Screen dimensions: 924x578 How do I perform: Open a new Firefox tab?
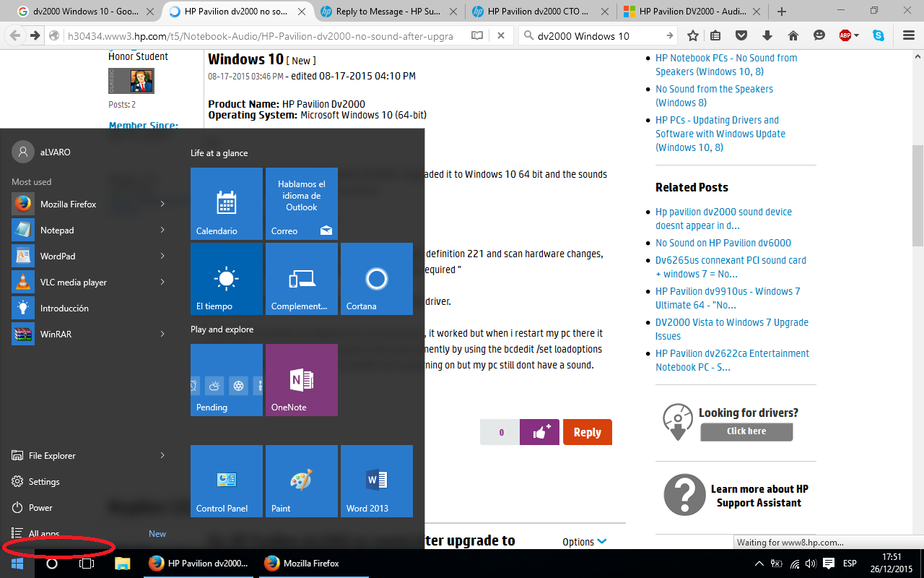tap(782, 12)
